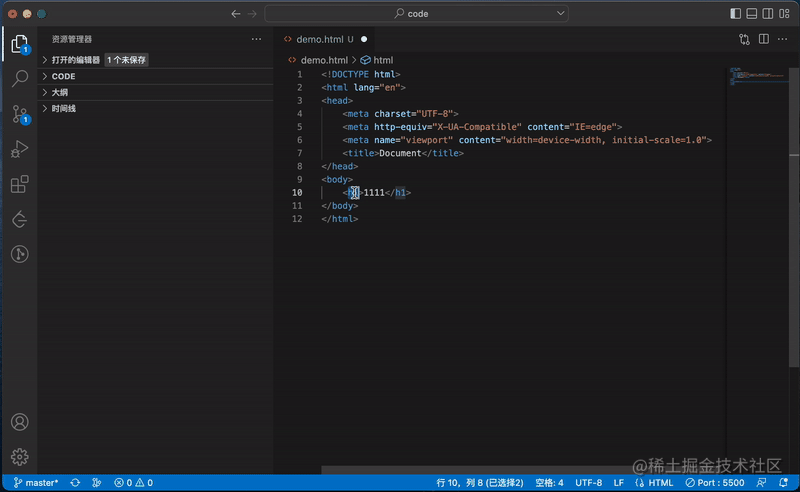The width and height of the screenshot is (800, 492).
Task: Select the HTML language mode
Action: 655,483
